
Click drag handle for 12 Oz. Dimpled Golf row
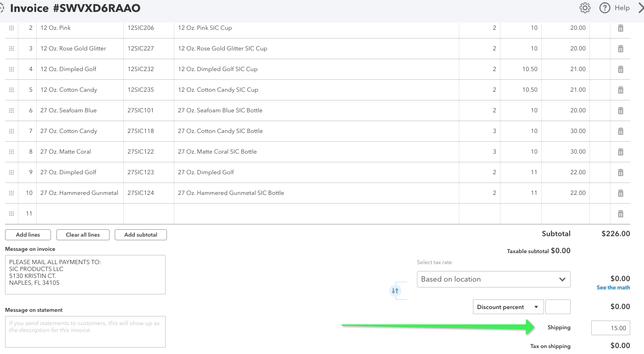click(11, 69)
